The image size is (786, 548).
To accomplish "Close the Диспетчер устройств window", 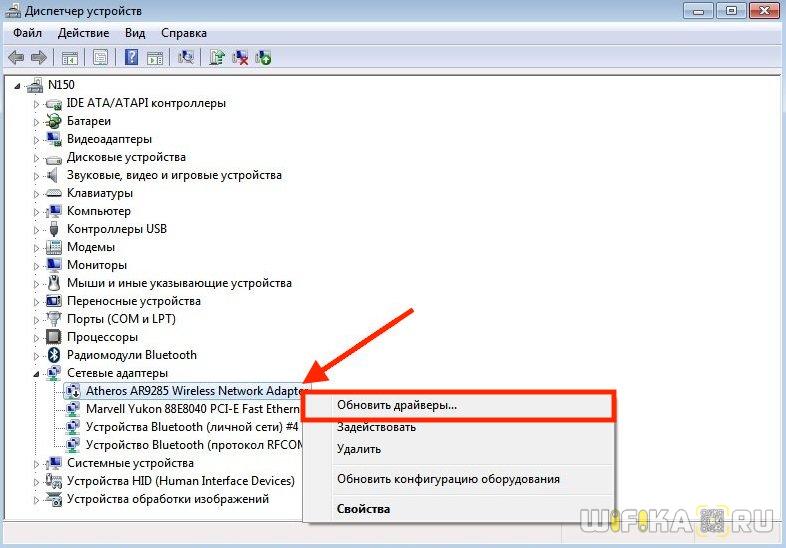I will pos(764,11).
